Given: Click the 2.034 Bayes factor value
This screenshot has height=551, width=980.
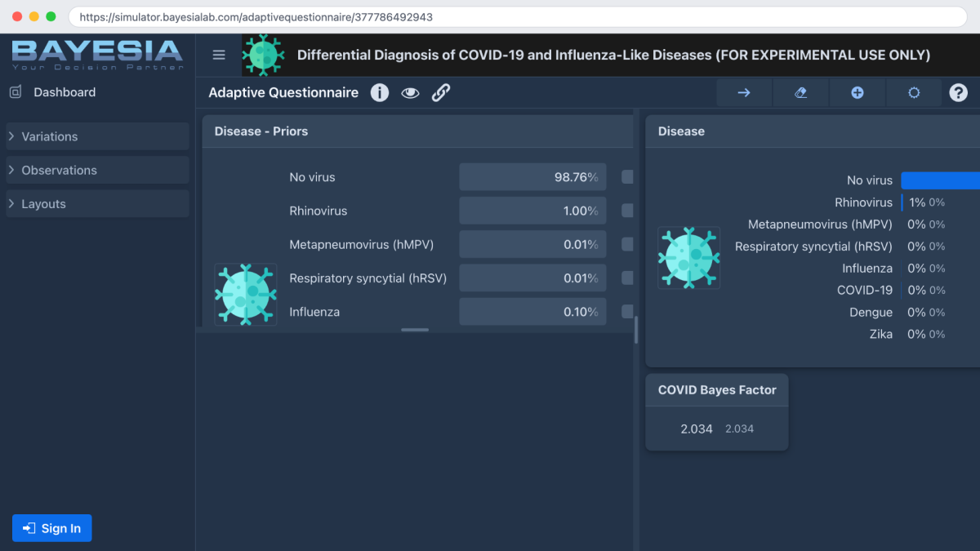Looking at the screenshot, I should click(x=697, y=429).
